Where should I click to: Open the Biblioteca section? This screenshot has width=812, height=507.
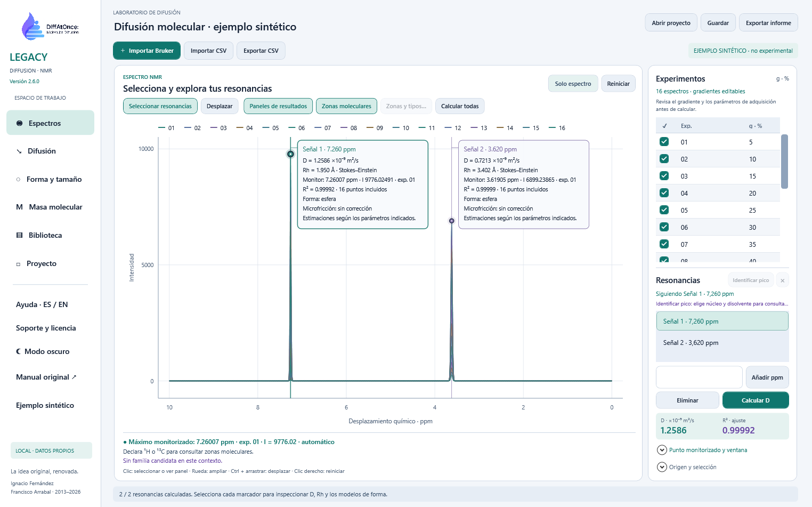[x=50, y=235]
